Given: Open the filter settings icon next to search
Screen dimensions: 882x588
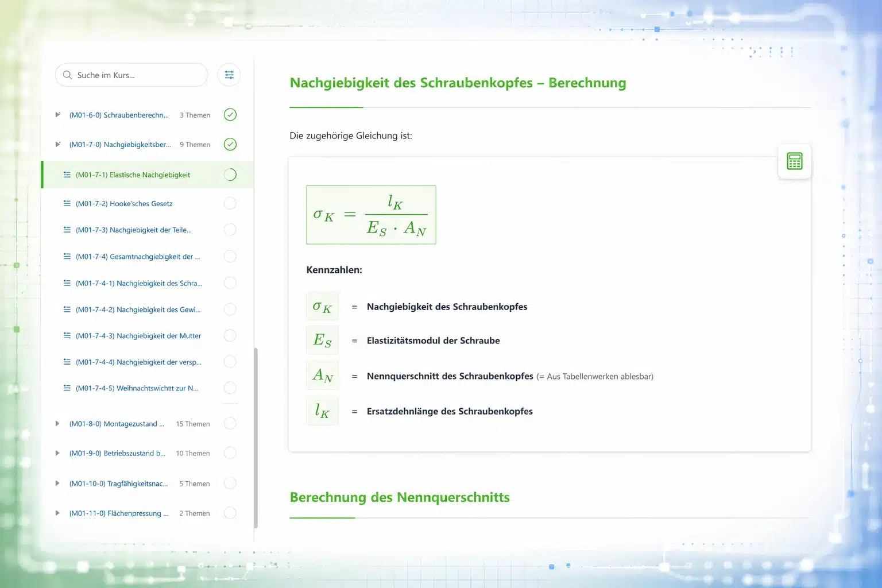Looking at the screenshot, I should tap(229, 75).
